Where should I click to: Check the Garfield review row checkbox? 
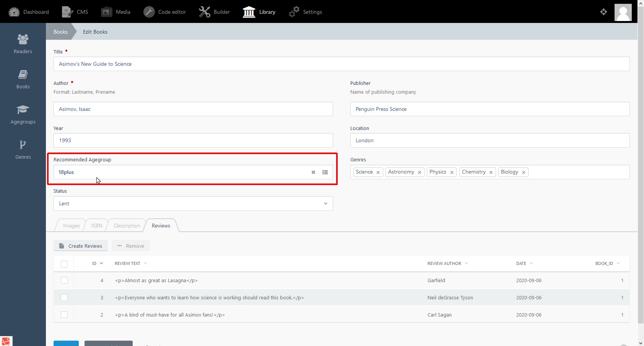coord(64,280)
